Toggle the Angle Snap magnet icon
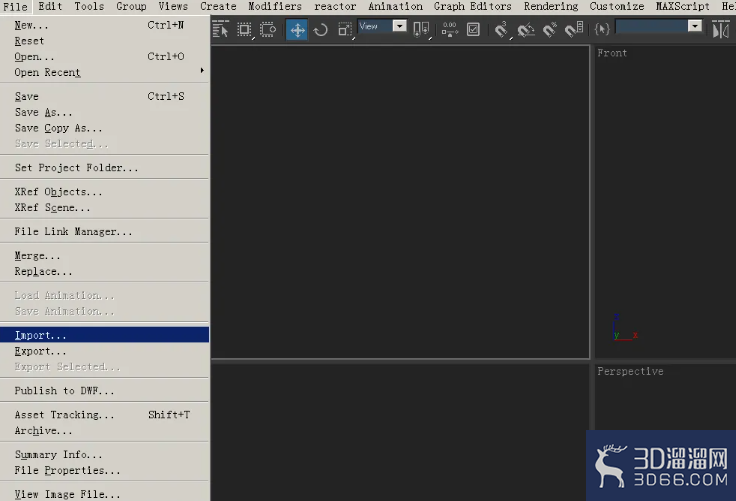Image resolution: width=736 pixels, height=501 pixels. coord(526,30)
